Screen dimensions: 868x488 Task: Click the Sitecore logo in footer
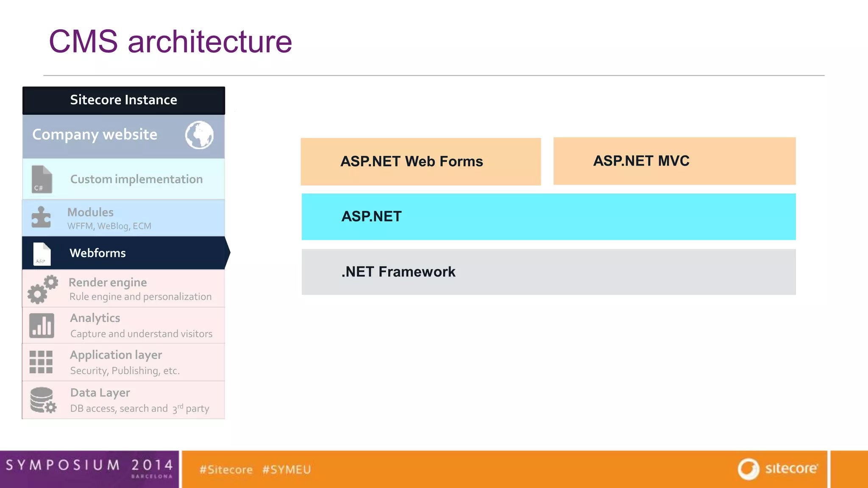(x=777, y=469)
